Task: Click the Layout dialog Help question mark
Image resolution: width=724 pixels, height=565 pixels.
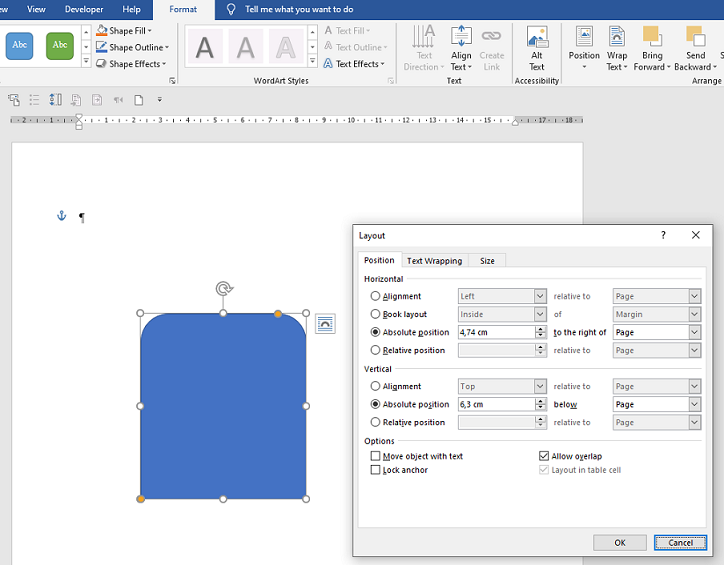Action: point(663,235)
